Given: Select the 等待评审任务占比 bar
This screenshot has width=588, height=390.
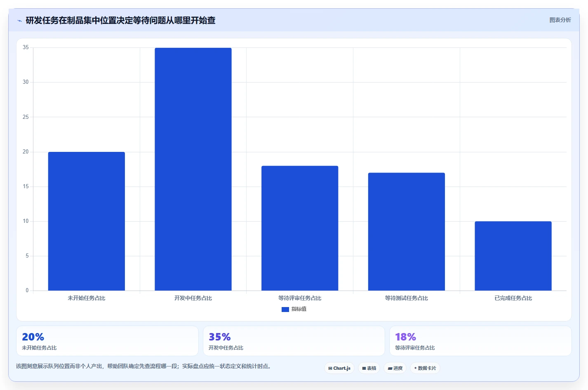Looking at the screenshot, I should [x=300, y=228].
